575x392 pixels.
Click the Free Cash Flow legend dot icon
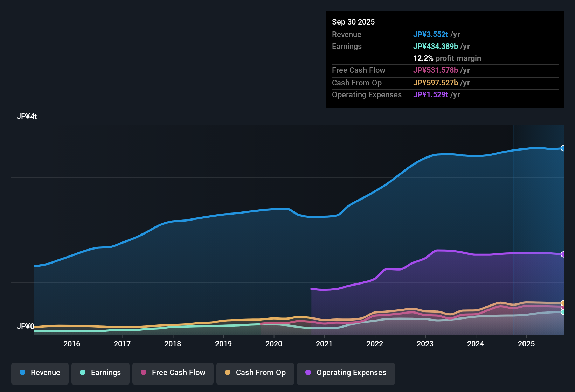tap(143, 373)
